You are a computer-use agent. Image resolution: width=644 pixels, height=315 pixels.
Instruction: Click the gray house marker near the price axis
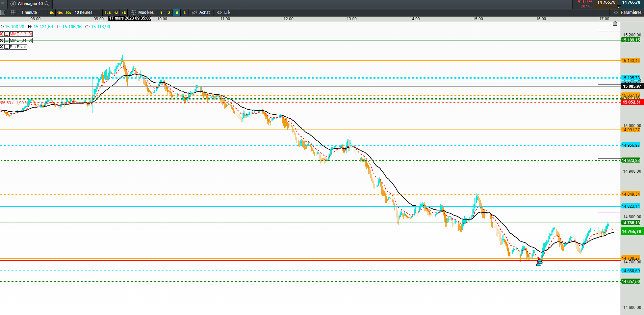click(615, 23)
